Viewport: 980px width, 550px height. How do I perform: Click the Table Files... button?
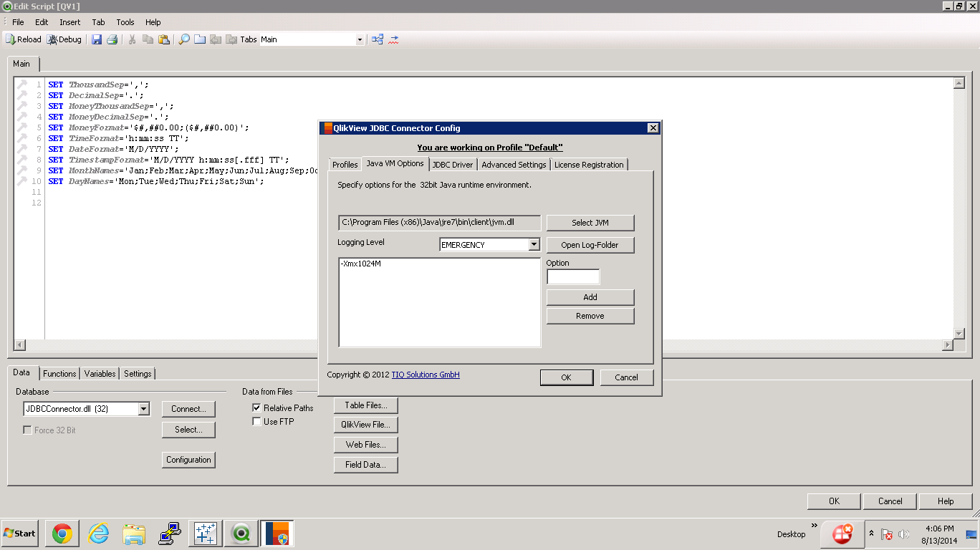[x=366, y=405]
